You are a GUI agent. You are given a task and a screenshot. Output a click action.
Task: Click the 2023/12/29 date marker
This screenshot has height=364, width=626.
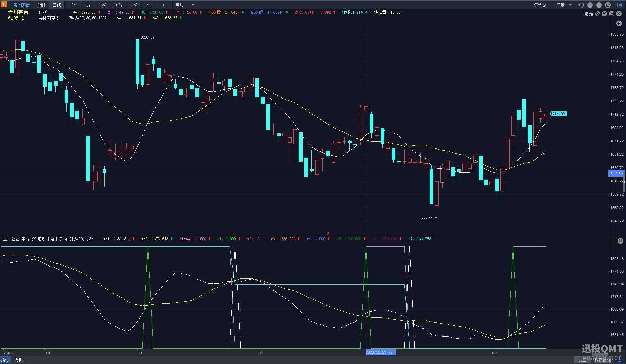tap(381, 352)
